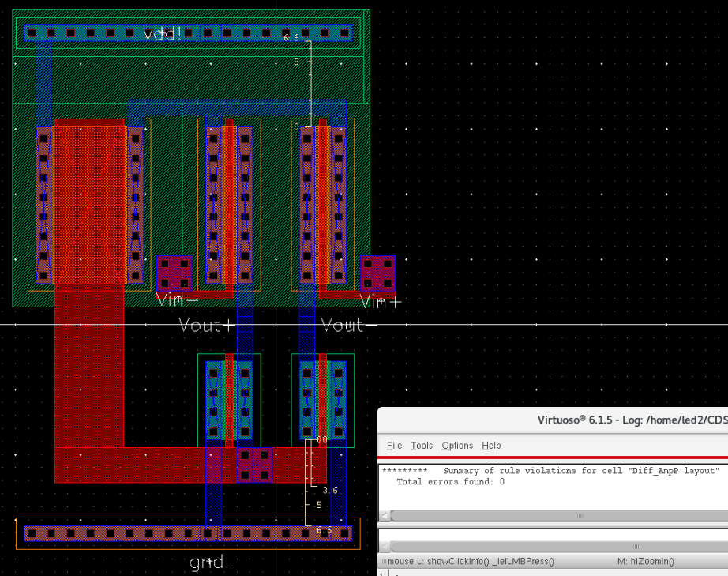728x576 pixels.
Task: Open the Options menu
Action: point(457,445)
